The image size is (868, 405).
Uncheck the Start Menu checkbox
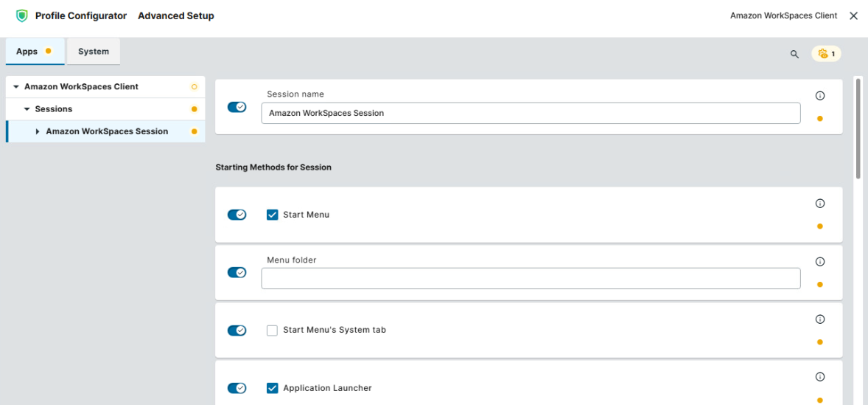273,215
